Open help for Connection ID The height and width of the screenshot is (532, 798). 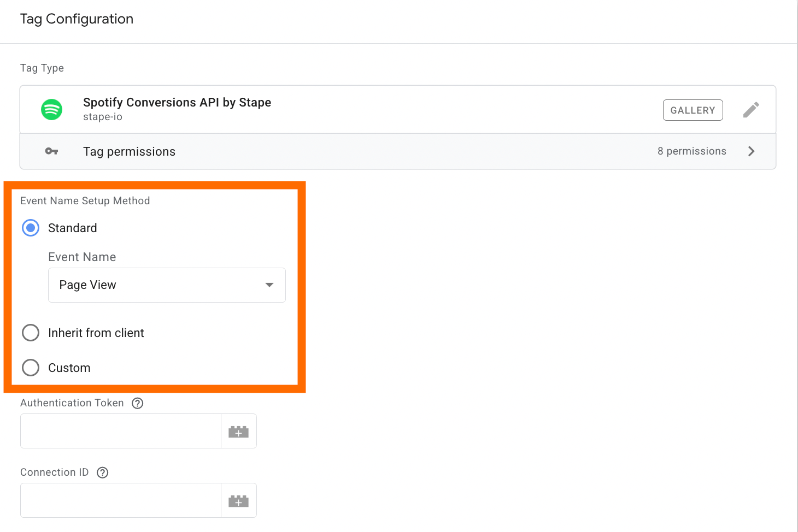coord(103,472)
